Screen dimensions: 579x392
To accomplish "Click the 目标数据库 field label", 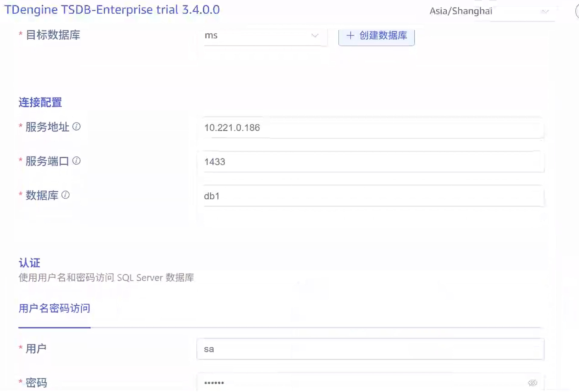I will 53,35.
